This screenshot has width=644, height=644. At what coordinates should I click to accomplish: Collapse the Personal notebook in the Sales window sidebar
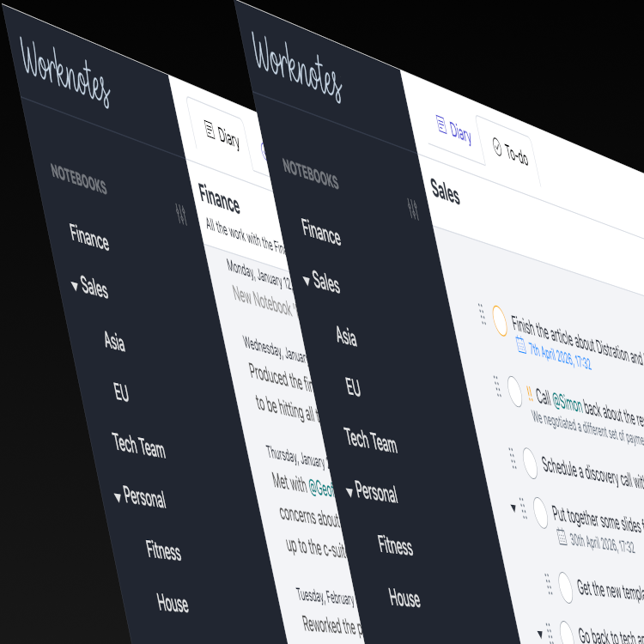(349, 492)
